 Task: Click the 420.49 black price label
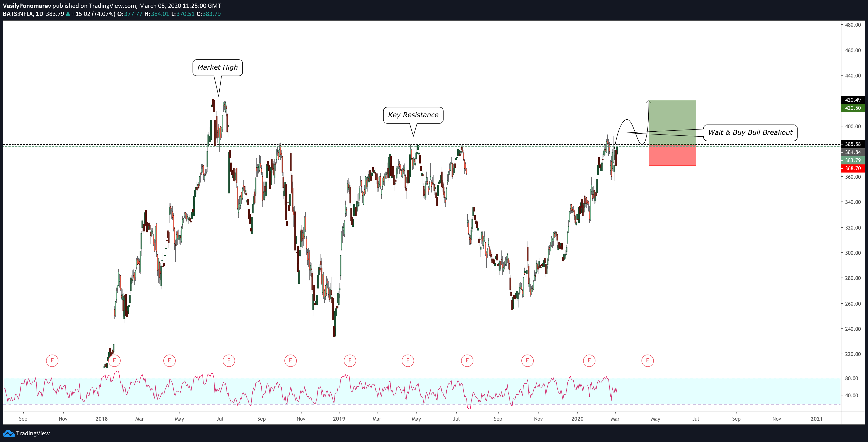point(853,100)
